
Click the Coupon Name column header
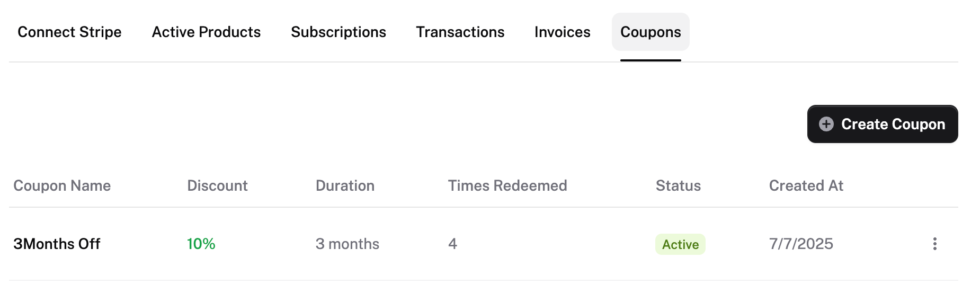[x=62, y=186]
